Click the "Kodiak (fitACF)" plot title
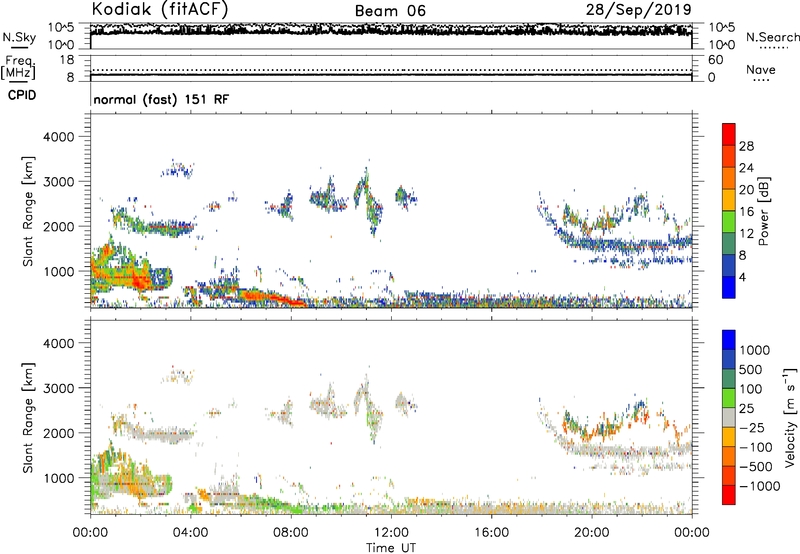Image resolution: width=800 pixels, height=554 pixels. [x=160, y=9]
